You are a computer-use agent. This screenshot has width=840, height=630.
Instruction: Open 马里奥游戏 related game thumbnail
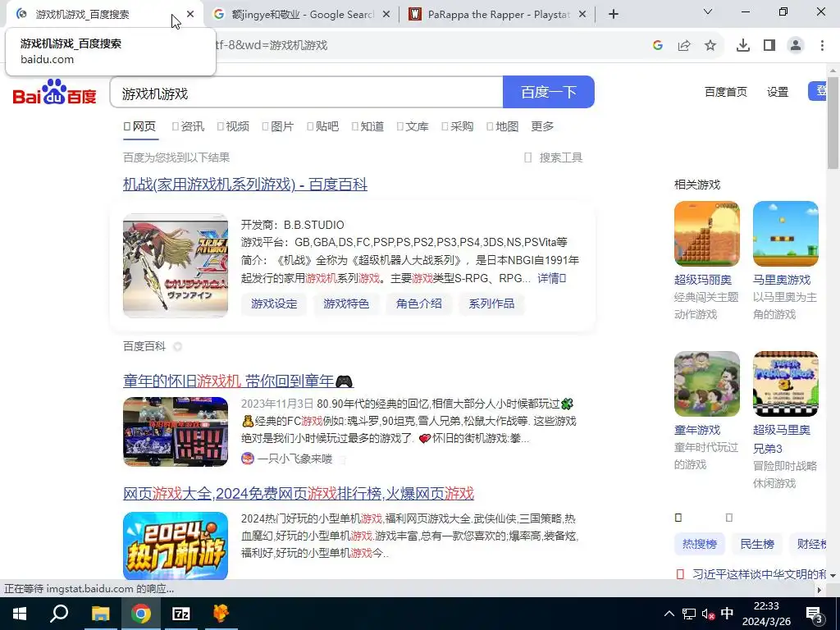tap(786, 234)
